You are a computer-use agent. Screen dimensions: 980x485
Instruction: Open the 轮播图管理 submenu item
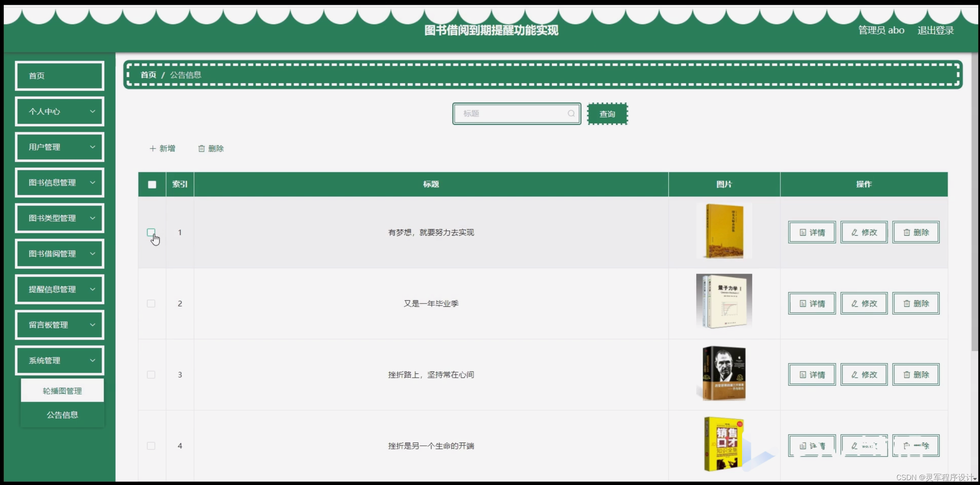pyautogui.click(x=62, y=391)
